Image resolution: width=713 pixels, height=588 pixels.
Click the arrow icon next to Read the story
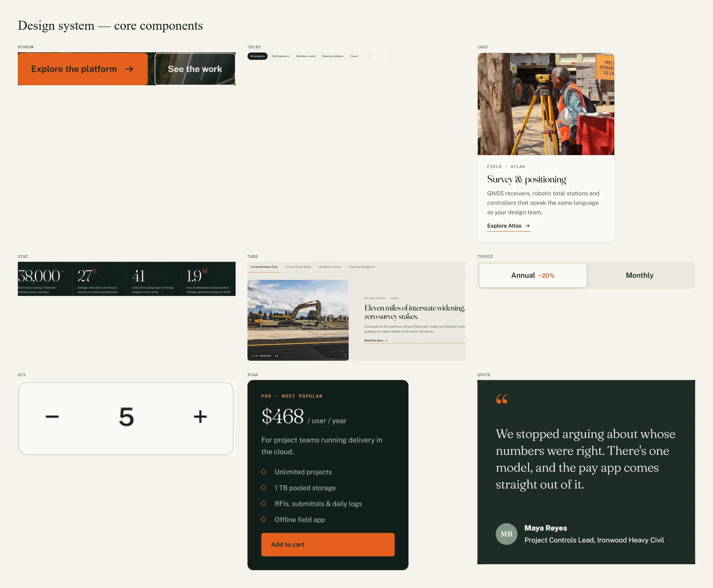point(386,340)
